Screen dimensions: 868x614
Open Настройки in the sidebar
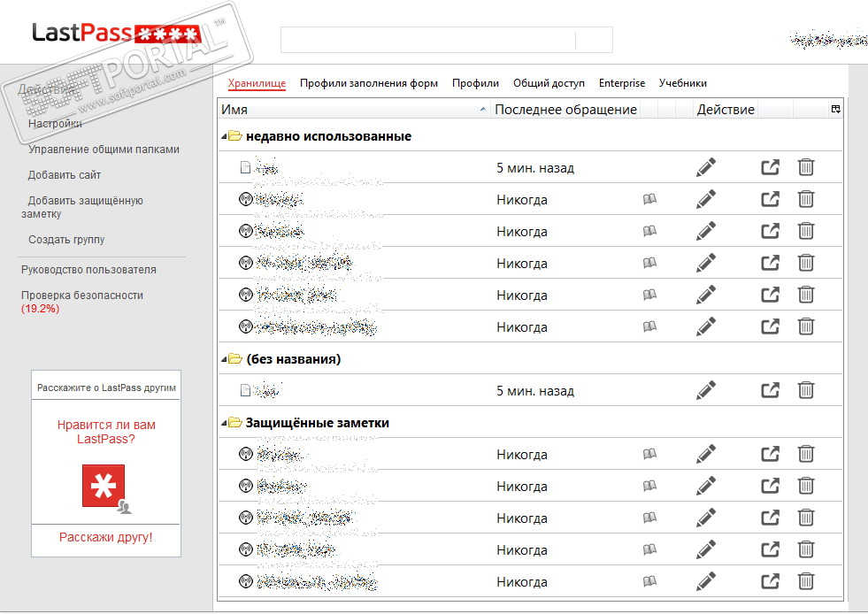(x=55, y=124)
